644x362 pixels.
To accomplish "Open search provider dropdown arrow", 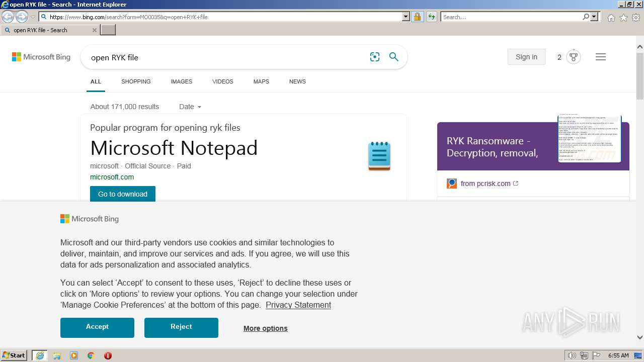I will point(595,17).
